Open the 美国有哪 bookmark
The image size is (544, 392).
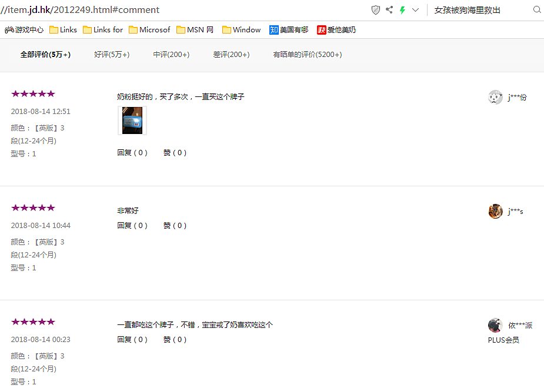(289, 30)
